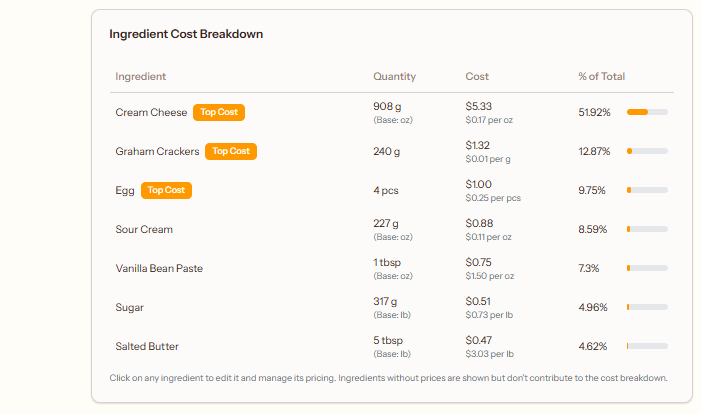Click the 4 pcs Egg quantity
Screen dimensions: 701x414
tap(386, 190)
